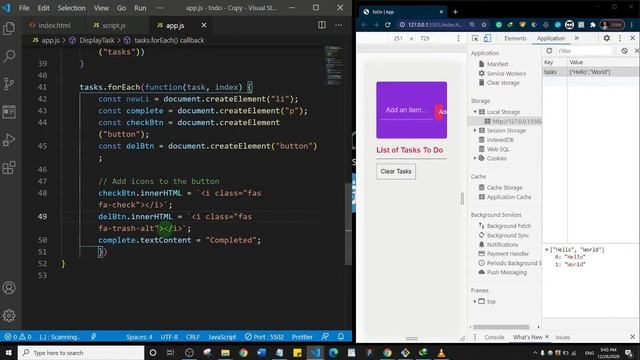This screenshot has height=360, width=640.
Task: Expand the top frame node
Action: pyautogui.click(x=475, y=301)
